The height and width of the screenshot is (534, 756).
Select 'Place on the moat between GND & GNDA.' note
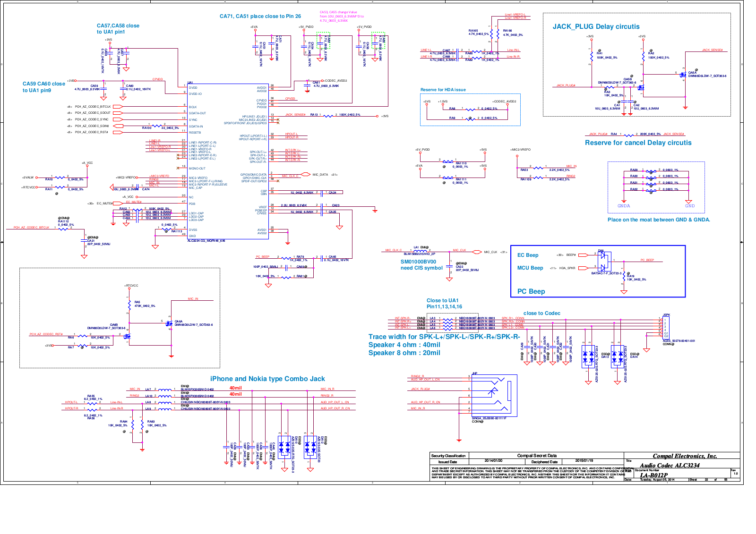click(x=659, y=220)
